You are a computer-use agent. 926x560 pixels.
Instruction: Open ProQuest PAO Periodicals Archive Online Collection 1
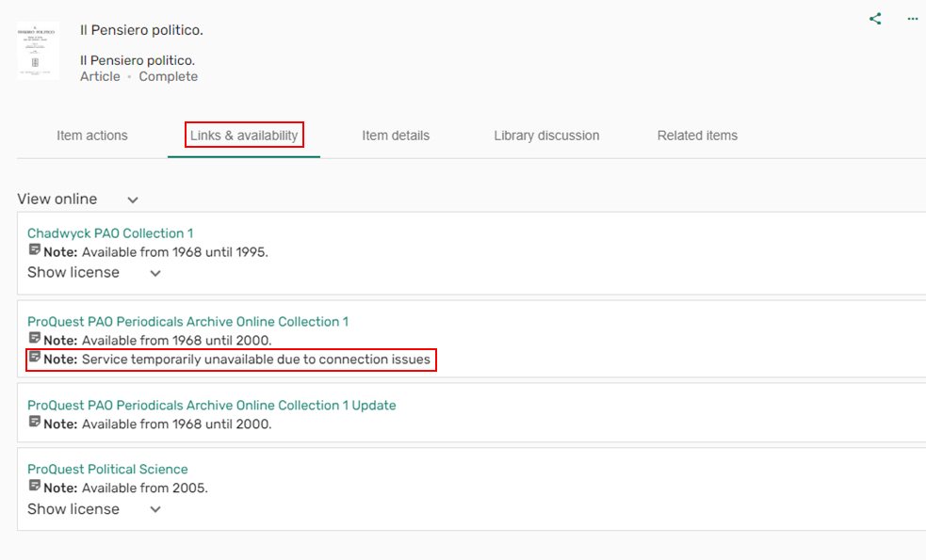pyautogui.click(x=187, y=322)
